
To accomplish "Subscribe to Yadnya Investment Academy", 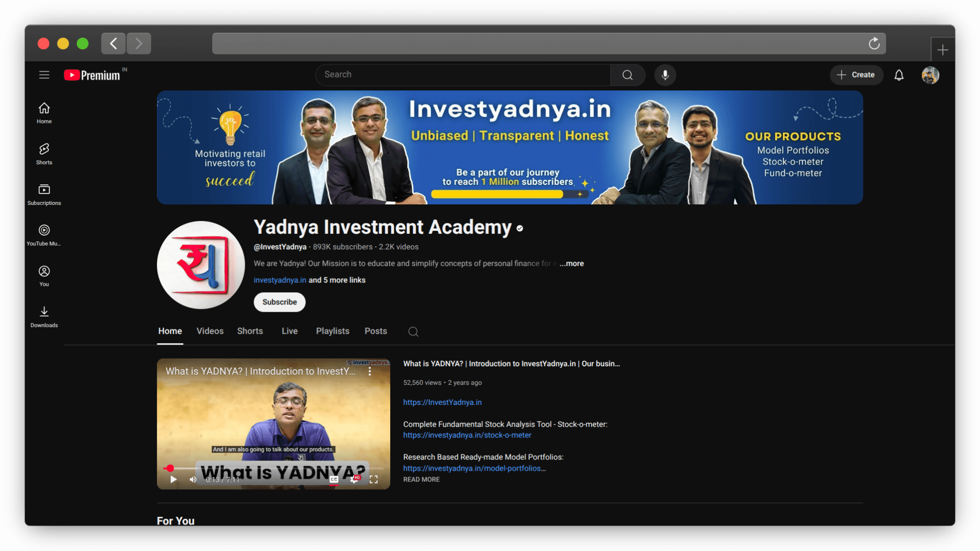I will click(279, 302).
